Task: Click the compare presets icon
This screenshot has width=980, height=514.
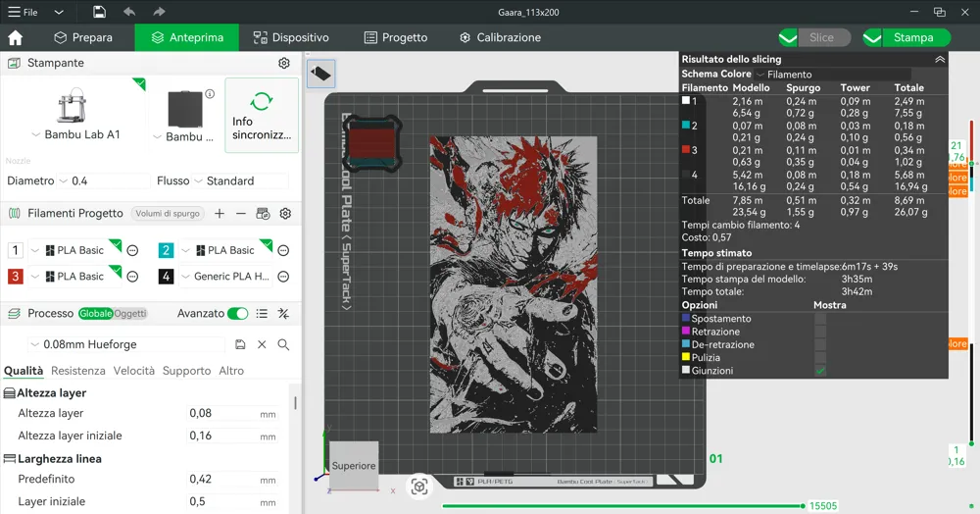Action: coord(283,314)
